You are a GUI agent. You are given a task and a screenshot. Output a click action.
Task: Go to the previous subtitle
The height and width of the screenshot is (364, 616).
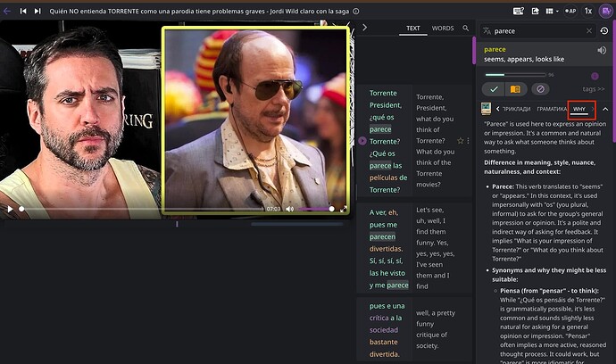pos(23,11)
